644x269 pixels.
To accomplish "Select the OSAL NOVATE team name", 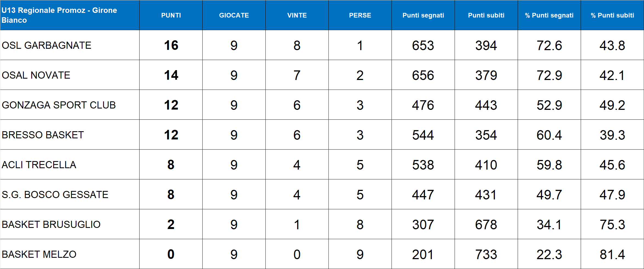I will pos(36,75).
